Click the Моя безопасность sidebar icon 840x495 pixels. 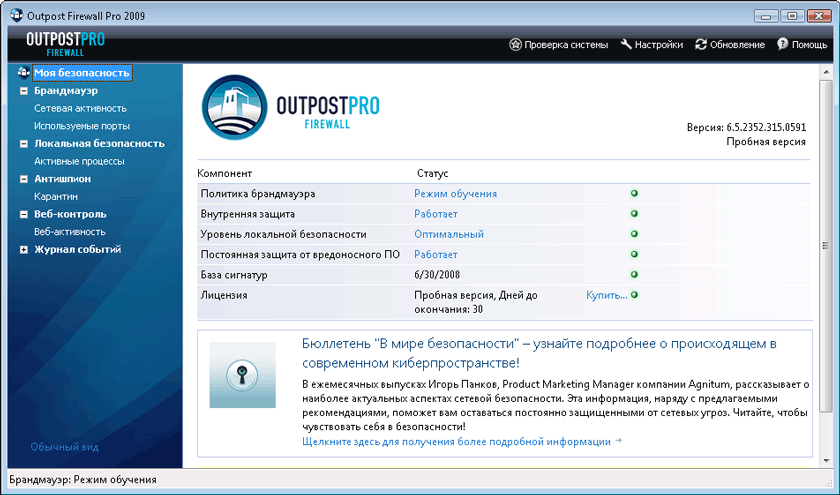[x=23, y=72]
